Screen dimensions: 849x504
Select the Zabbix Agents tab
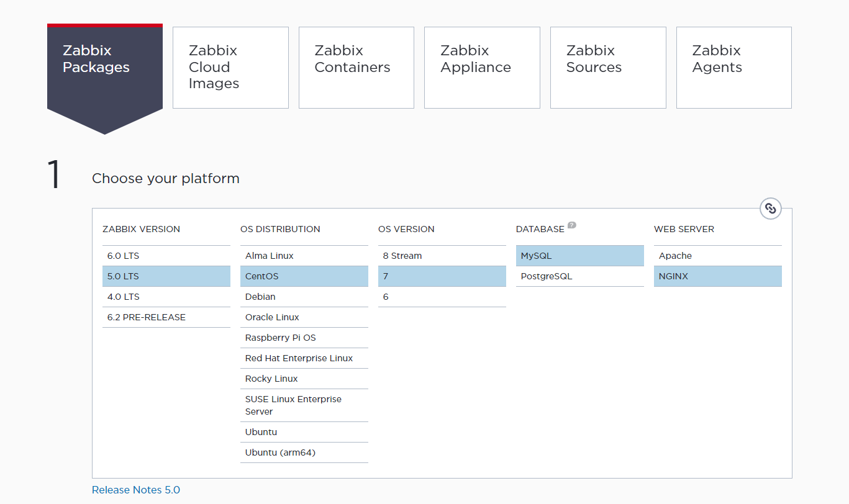click(x=733, y=68)
